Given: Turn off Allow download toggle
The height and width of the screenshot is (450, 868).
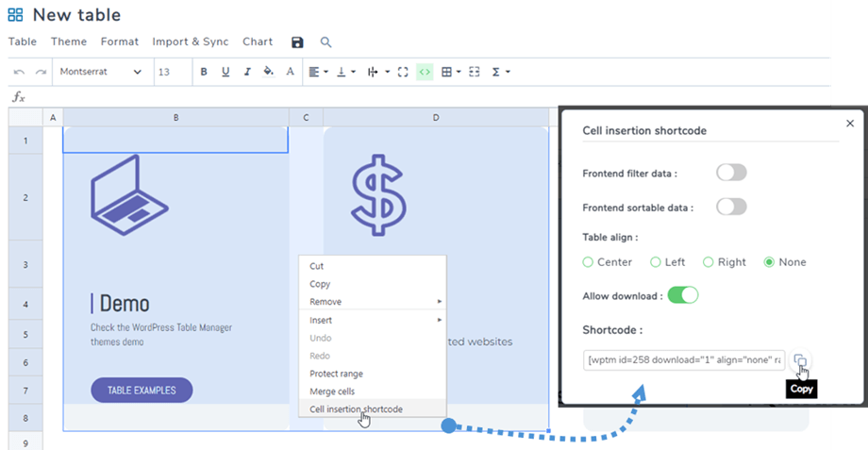Looking at the screenshot, I should coord(683,295).
